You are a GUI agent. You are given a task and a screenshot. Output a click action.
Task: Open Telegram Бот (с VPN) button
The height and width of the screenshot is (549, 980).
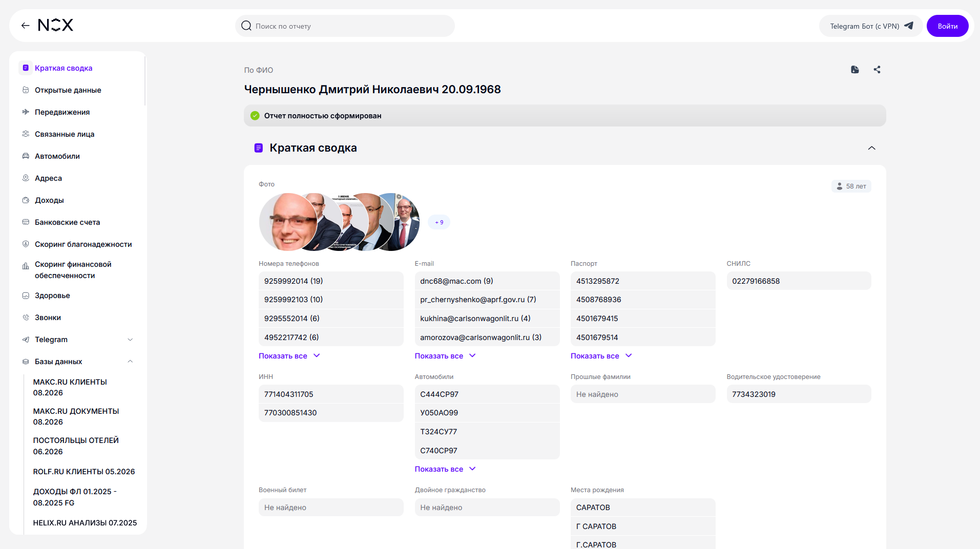point(871,26)
